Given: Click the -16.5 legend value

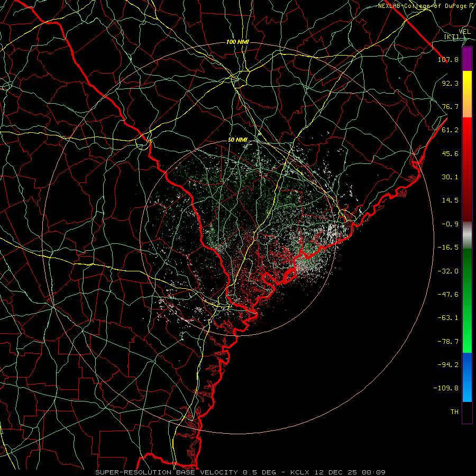Looking at the screenshot, I should (448, 248).
